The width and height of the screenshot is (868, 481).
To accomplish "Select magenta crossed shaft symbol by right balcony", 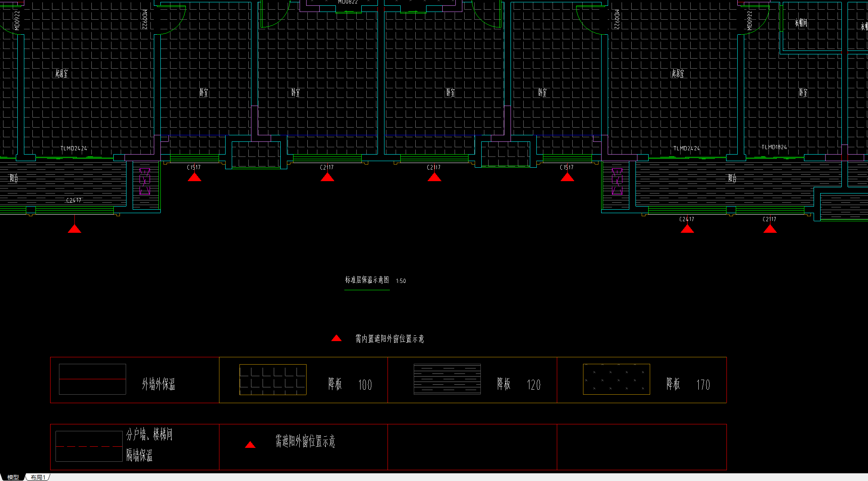I will point(617,182).
